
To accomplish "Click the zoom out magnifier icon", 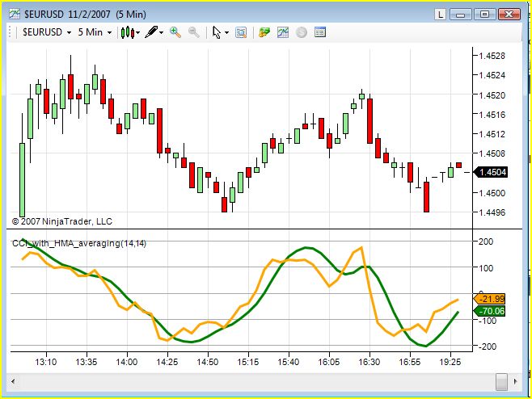I will point(194,32).
